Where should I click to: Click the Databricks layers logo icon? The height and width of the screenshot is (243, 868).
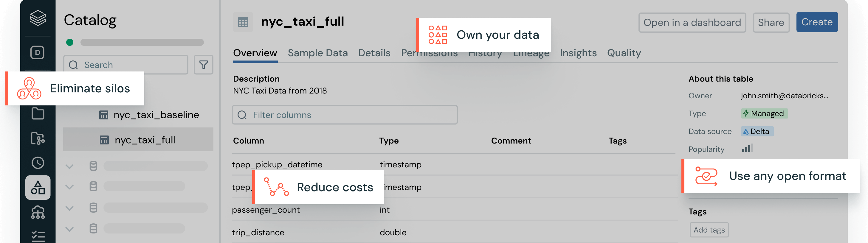point(38,18)
